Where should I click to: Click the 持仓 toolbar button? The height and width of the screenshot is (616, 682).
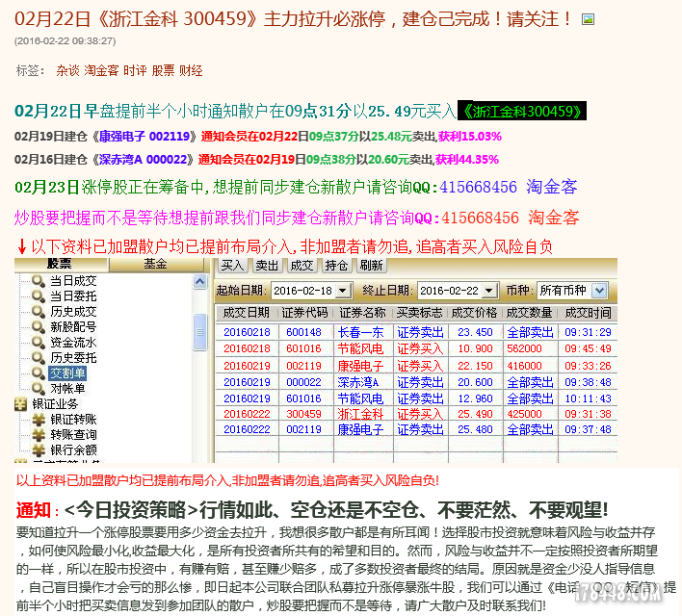tap(336, 266)
